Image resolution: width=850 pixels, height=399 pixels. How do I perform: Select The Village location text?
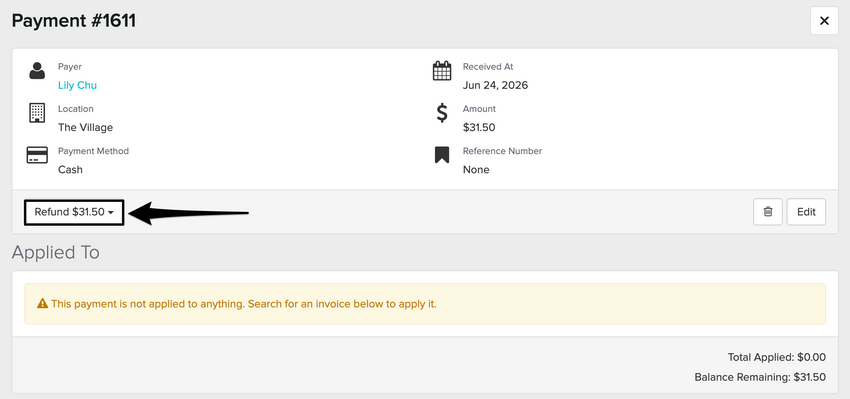pyautogui.click(x=85, y=127)
